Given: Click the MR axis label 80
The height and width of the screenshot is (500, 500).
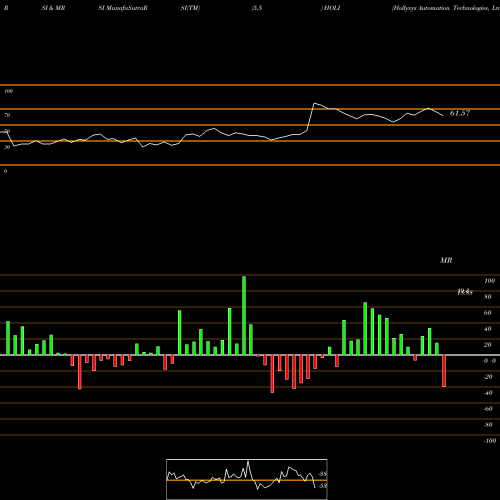Looking at the screenshot, I should (x=488, y=297).
